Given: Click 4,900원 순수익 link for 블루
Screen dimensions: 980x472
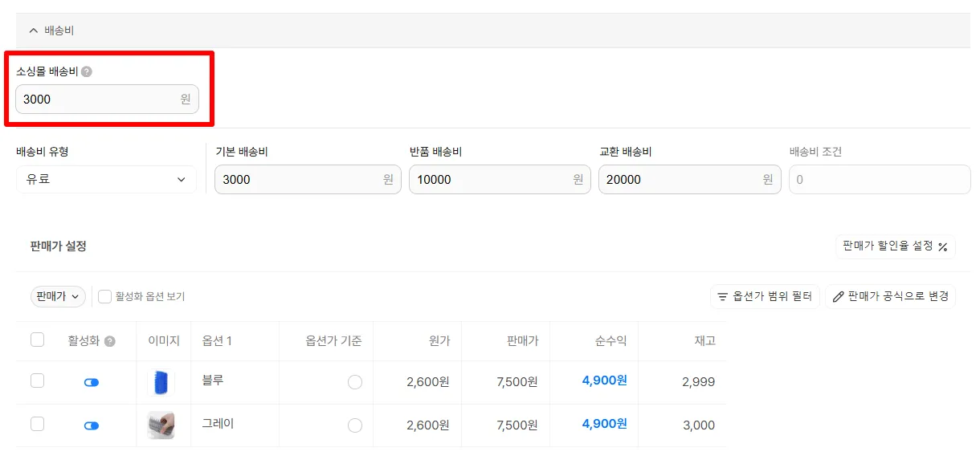Looking at the screenshot, I should coord(604,380).
